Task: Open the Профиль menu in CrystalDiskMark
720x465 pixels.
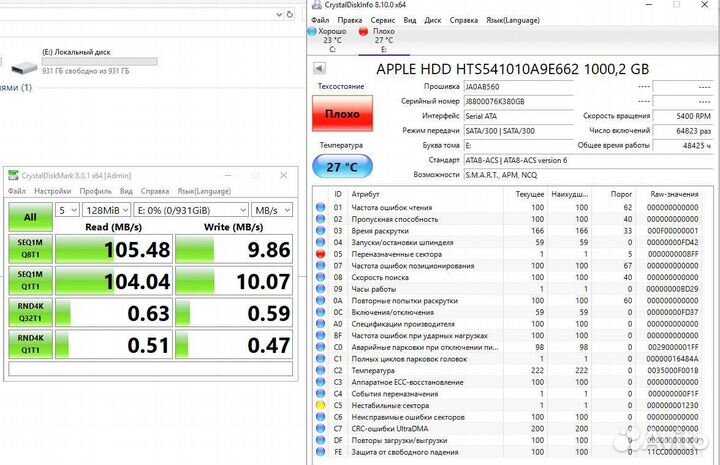Action: [96, 191]
